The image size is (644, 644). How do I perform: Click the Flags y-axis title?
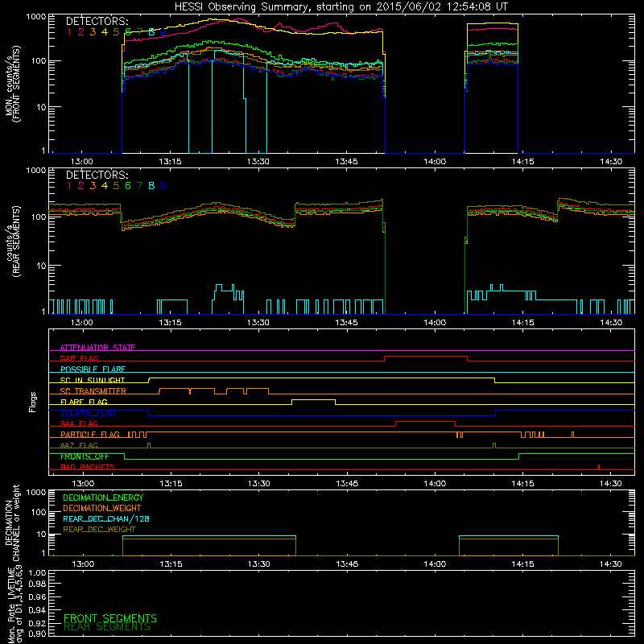(x=33, y=402)
